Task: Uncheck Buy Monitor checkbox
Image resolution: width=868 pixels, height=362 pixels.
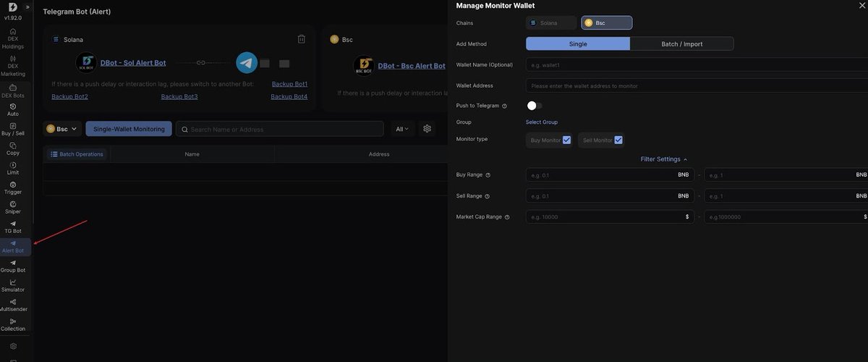Action: 566,140
